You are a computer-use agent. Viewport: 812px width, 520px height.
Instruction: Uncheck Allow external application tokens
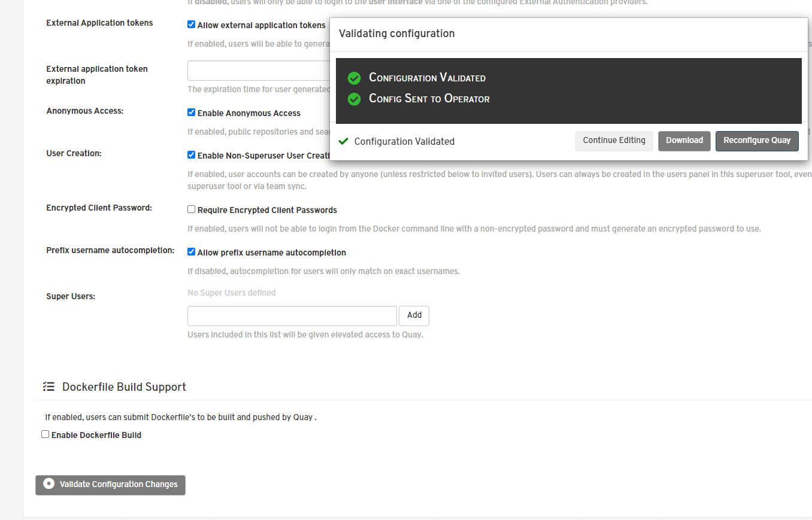pyautogui.click(x=191, y=25)
